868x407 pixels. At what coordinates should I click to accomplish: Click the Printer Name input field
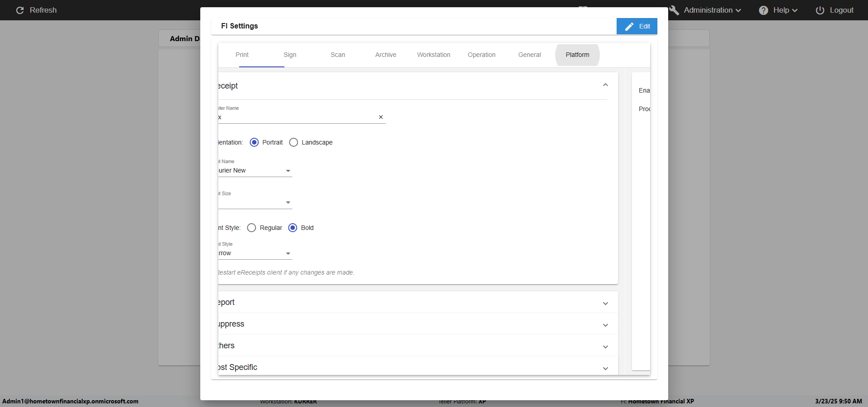tap(296, 117)
